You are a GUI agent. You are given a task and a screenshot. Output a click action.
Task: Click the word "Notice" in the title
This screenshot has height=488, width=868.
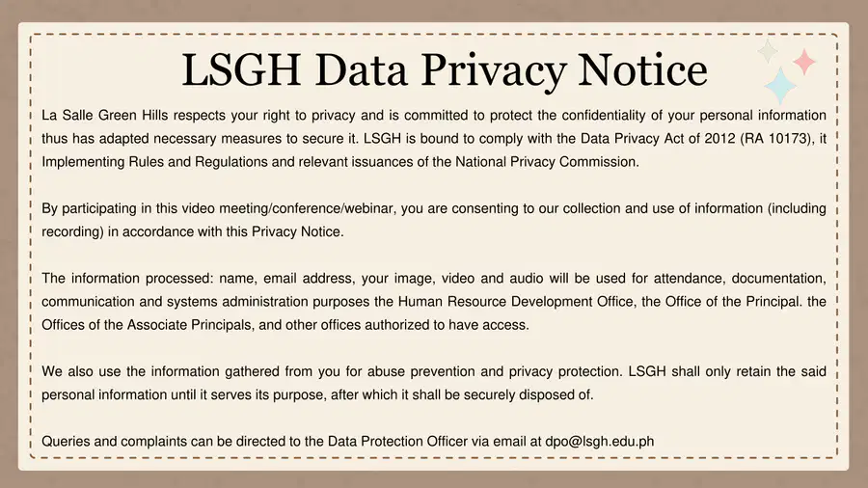click(x=642, y=69)
